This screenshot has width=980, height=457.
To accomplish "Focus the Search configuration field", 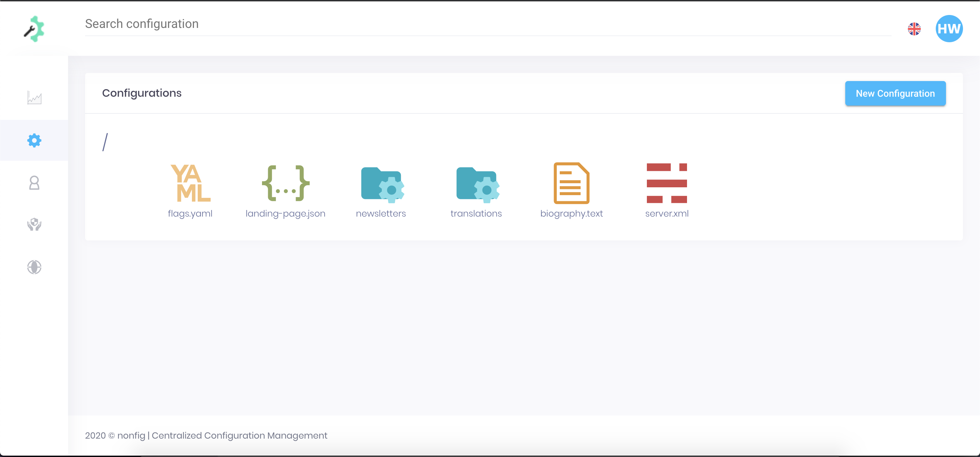I will (488, 24).
